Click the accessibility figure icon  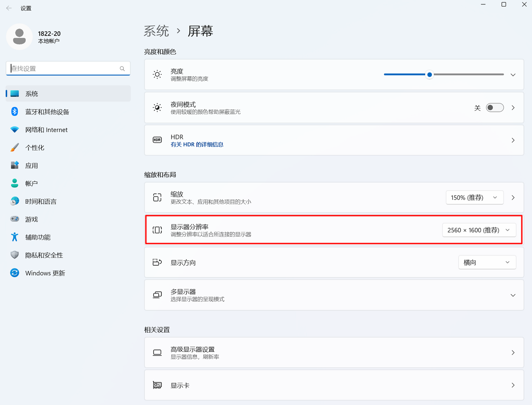(x=15, y=237)
